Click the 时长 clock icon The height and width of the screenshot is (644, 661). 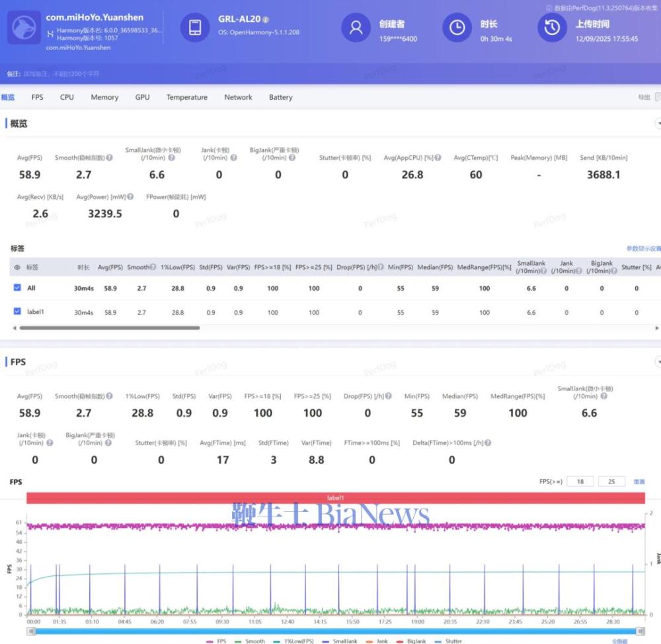click(457, 27)
